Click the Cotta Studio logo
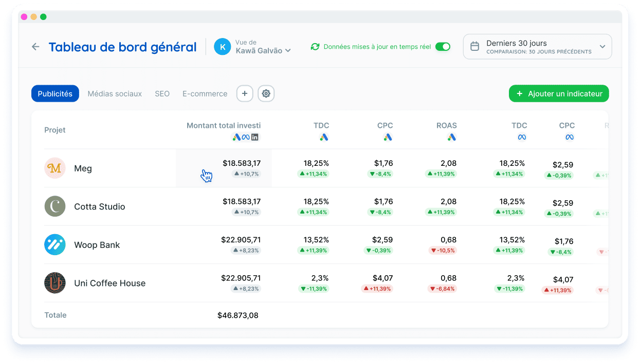Image resolution: width=640 pixels, height=364 pixels. pos(55,206)
